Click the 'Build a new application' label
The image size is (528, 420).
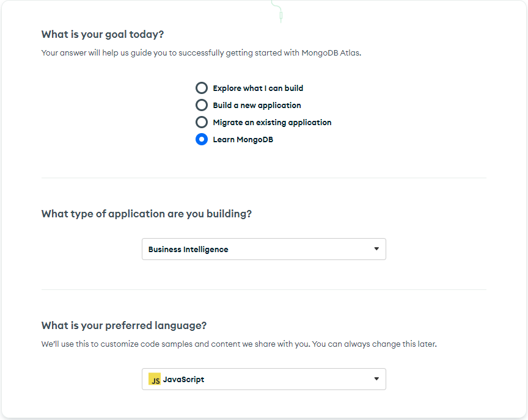tap(257, 105)
